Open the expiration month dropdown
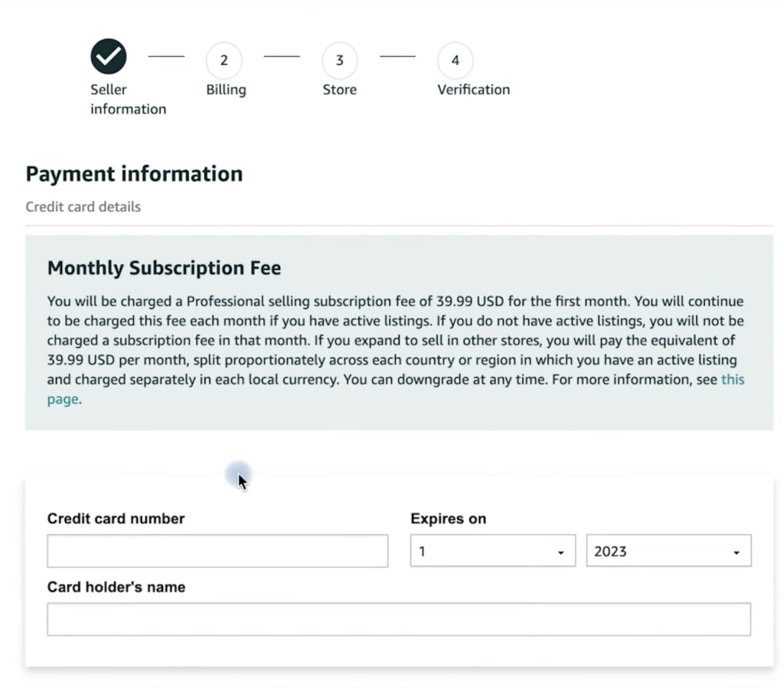Image resolution: width=784 pixels, height=688 pixels. click(x=492, y=550)
